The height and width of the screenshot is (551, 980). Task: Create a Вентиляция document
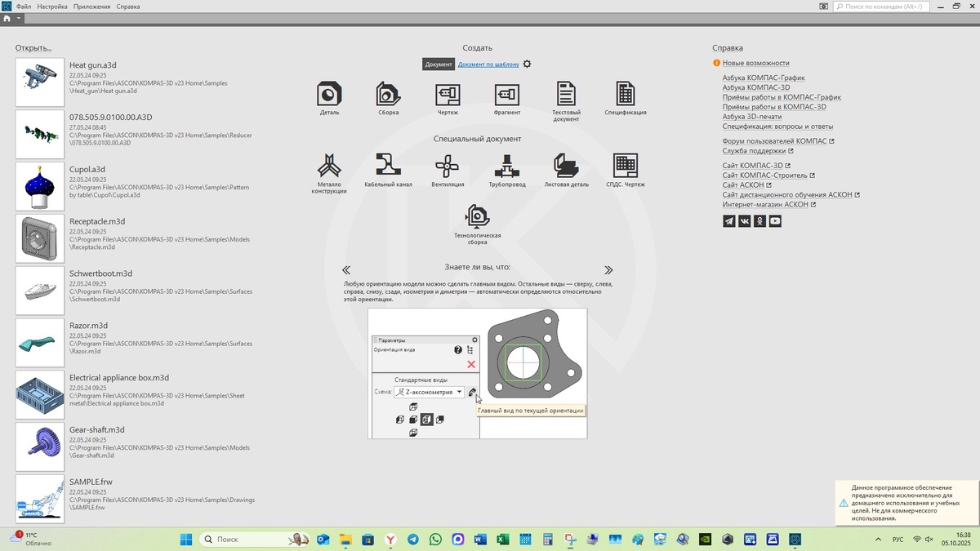pos(448,169)
